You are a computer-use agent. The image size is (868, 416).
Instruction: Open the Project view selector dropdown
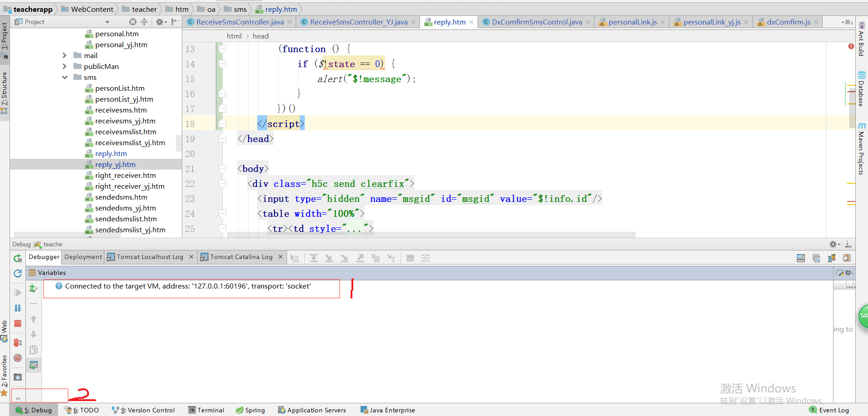click(107, 21)
